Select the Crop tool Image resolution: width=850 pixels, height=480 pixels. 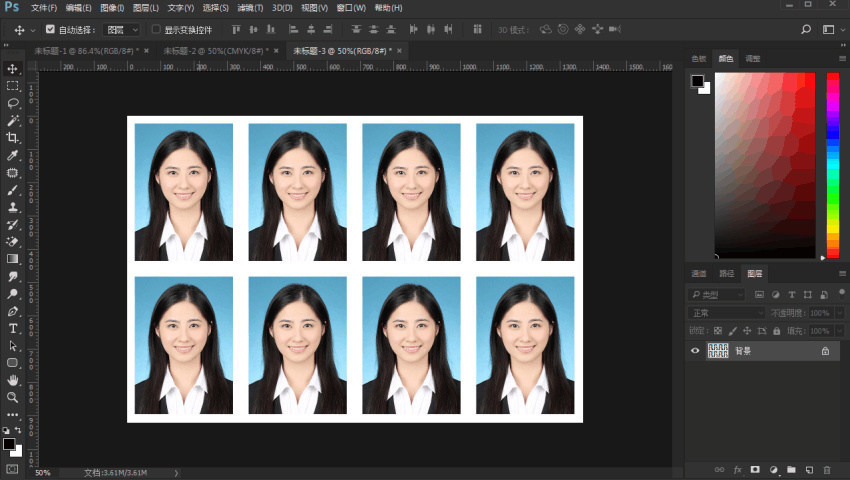tap(13, 137)
